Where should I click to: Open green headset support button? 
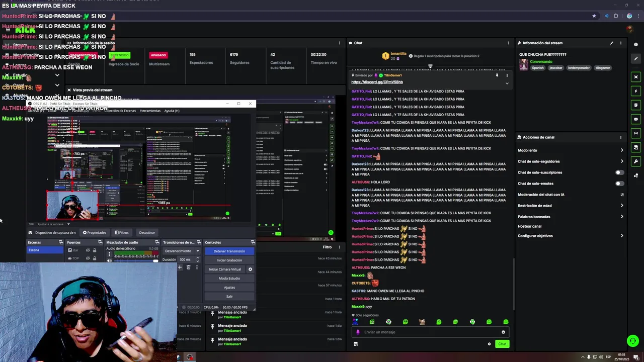[x=633, y=341]
